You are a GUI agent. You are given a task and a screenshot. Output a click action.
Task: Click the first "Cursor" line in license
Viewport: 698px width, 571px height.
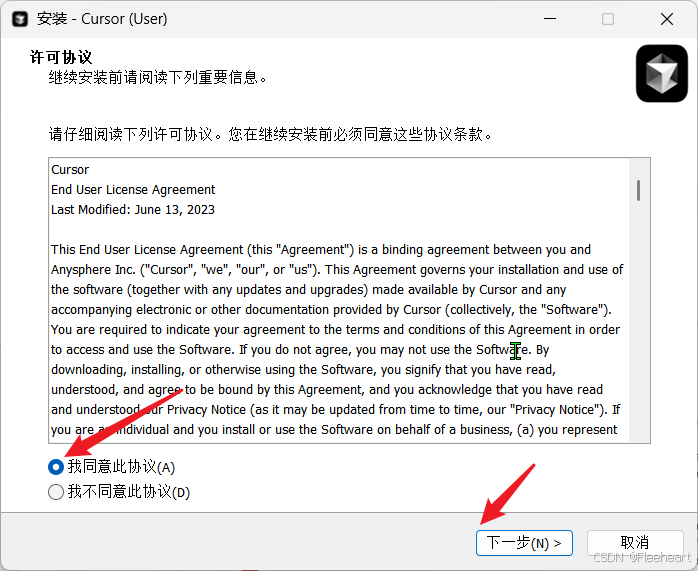(x=70, y=170)
